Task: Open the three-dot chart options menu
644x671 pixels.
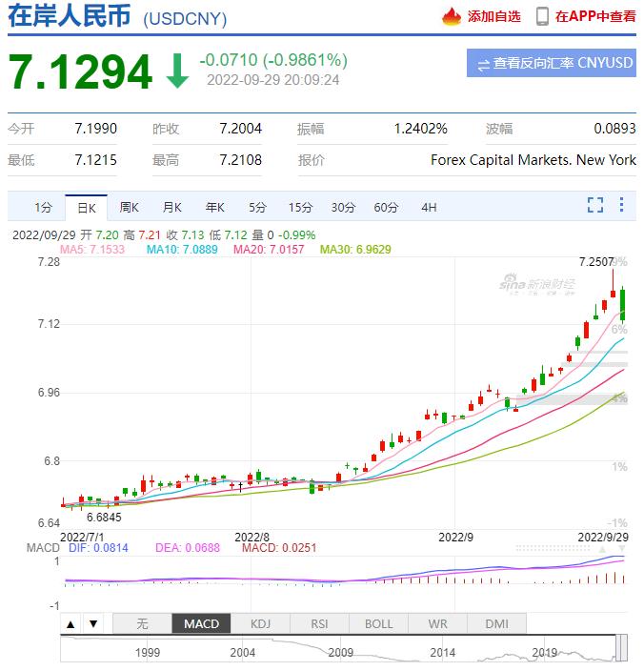Action: pos(621,205)
